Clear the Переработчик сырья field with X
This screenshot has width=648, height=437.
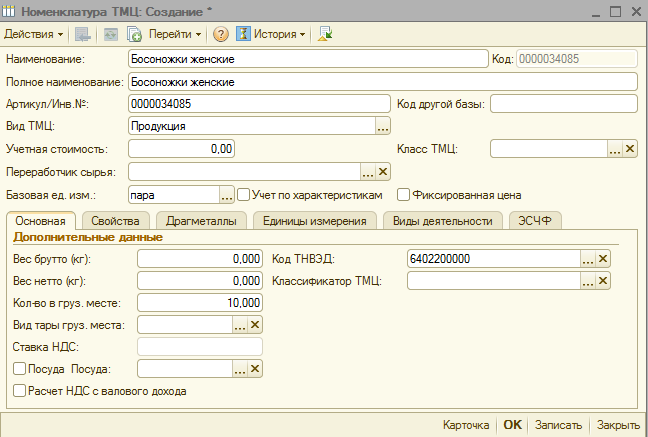pos(382,171)
